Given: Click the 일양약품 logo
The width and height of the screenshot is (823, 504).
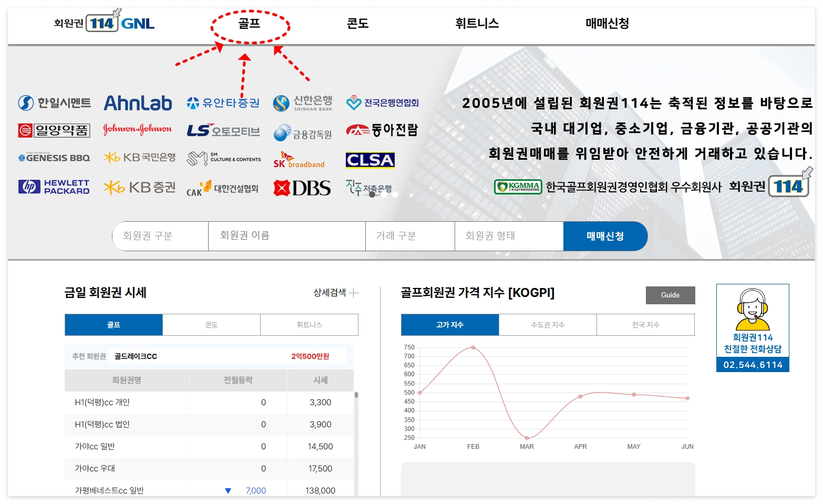Looking at the screenshot, I should 54,130.
